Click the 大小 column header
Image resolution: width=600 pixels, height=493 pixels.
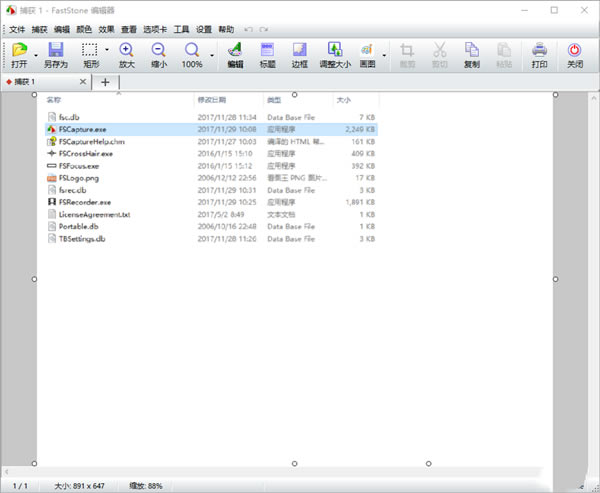coord(343,100)
